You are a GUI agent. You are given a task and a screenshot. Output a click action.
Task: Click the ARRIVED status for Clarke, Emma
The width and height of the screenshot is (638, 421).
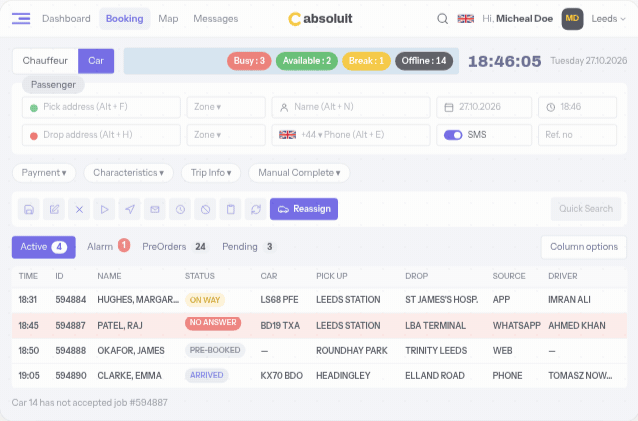(x=206, y=375)
